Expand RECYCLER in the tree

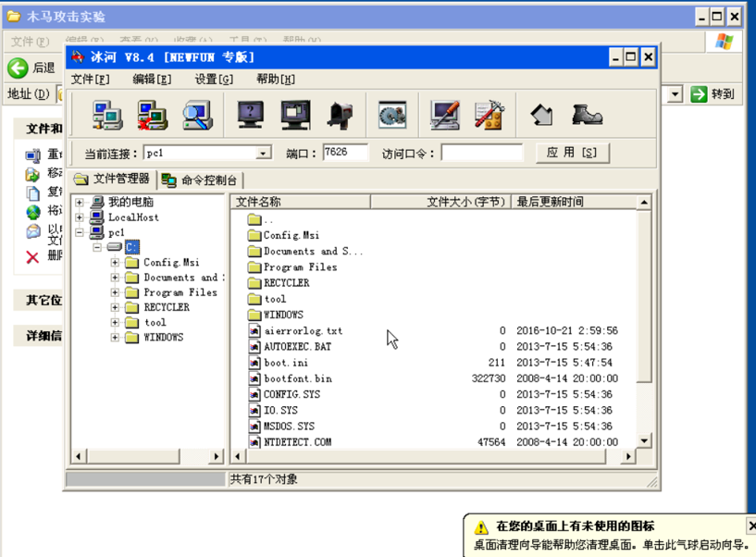point(115,307)
